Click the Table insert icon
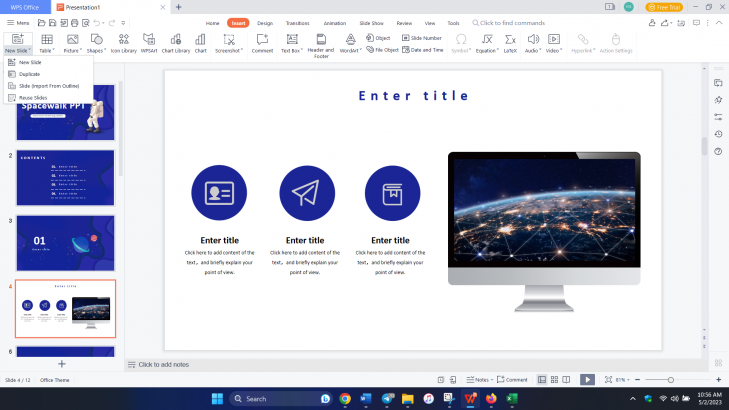 tap(46, 40)
